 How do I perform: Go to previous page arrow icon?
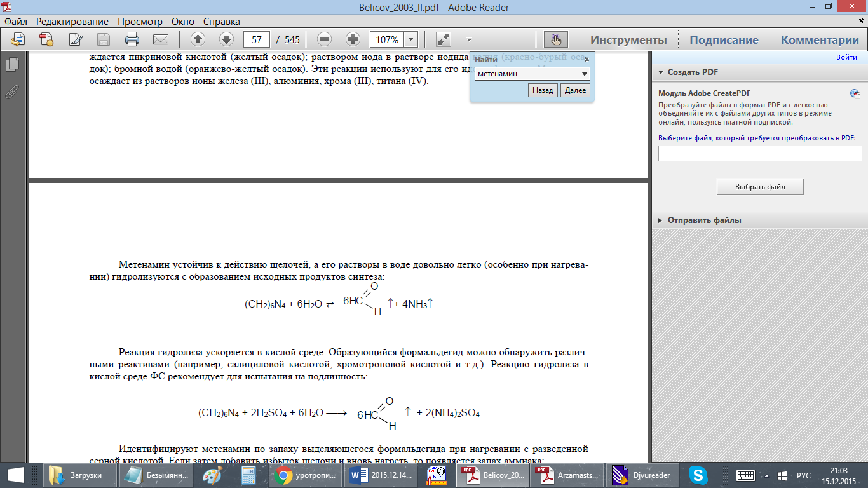coord(198,39)
